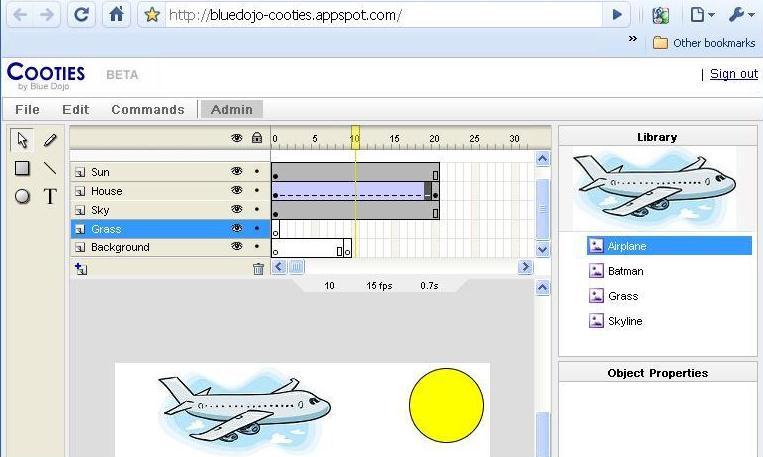
Task: Select the rectangle shape tool
Action: (22, 168)
